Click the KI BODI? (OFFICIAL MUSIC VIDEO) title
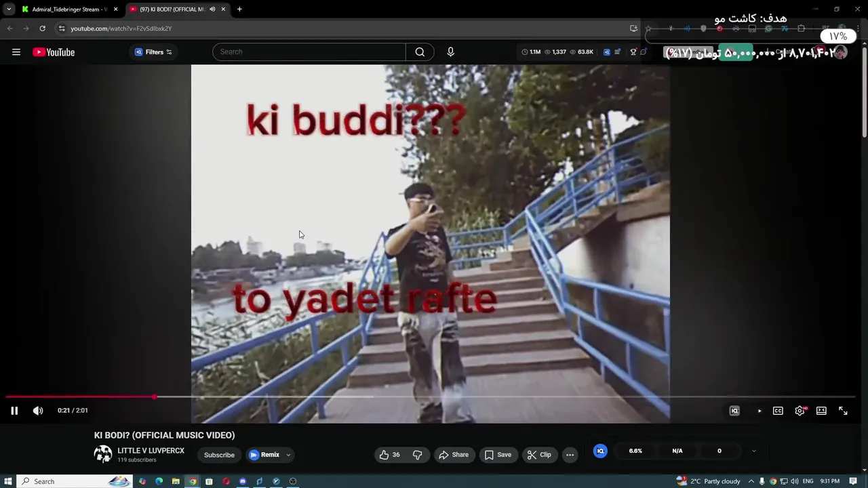 (x=164, y=435)
